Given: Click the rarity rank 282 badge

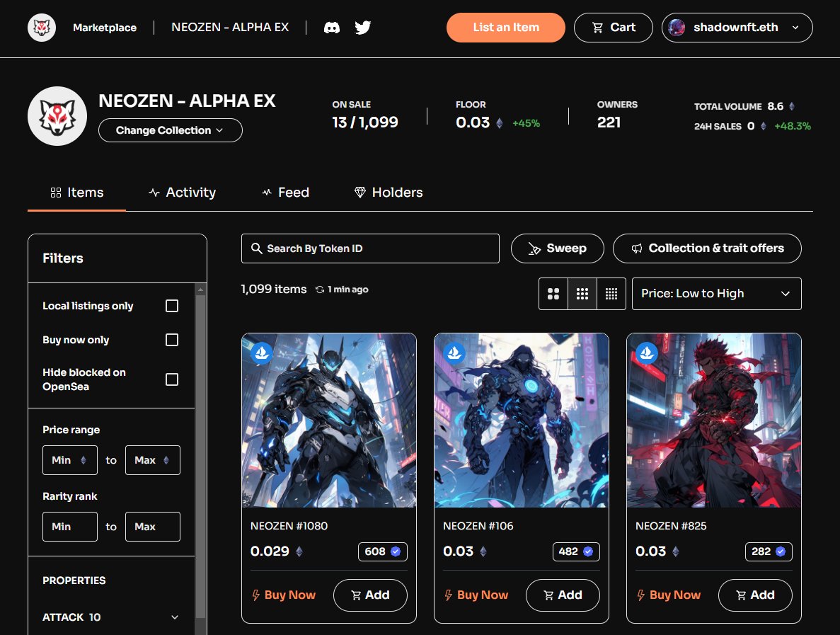Looking at the screenshot, I should pos(769,551).
